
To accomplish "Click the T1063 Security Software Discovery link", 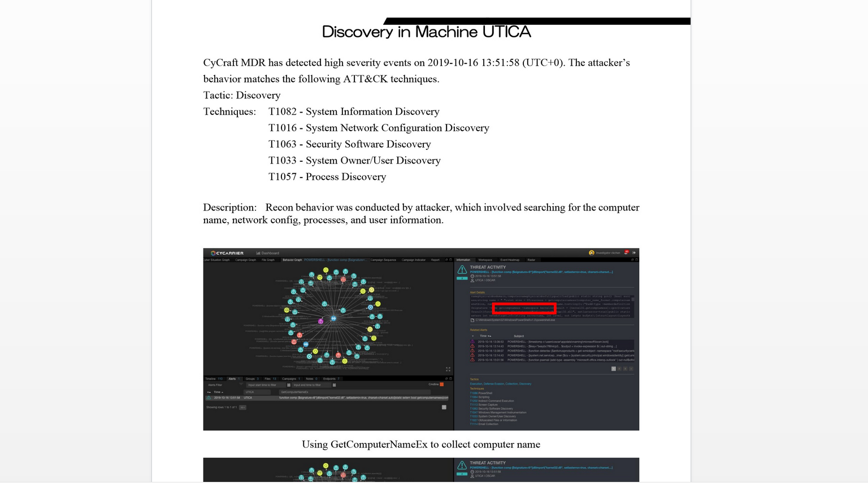I will [474, 408].
